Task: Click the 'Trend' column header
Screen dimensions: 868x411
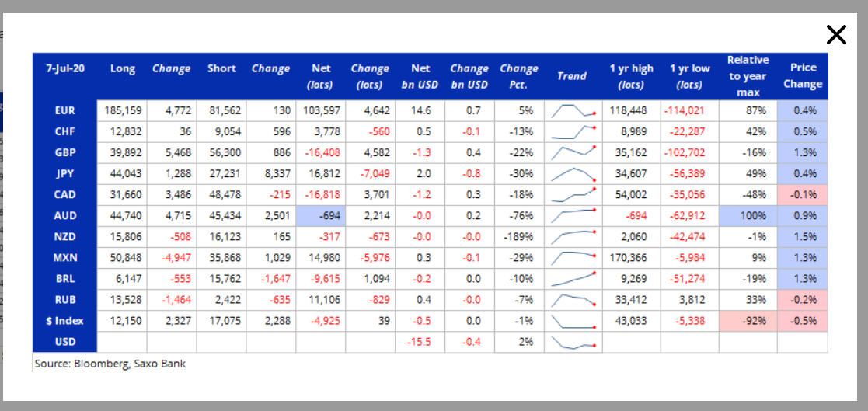Action: 572,76
